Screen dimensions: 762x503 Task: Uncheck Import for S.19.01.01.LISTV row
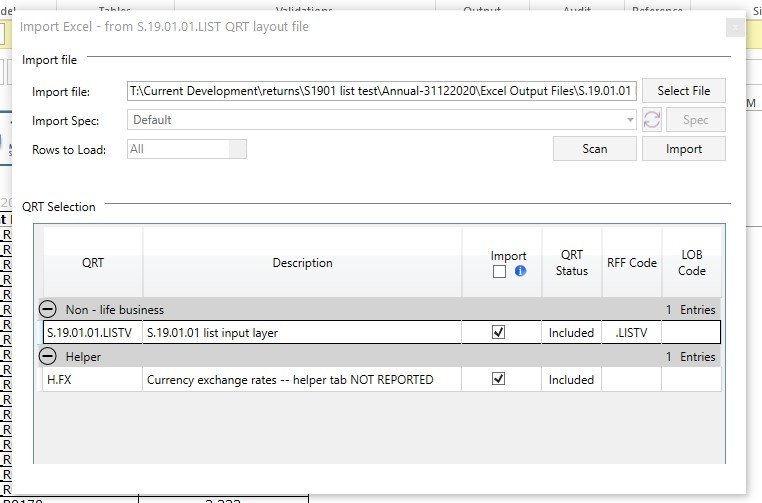[x=499, y=332]
